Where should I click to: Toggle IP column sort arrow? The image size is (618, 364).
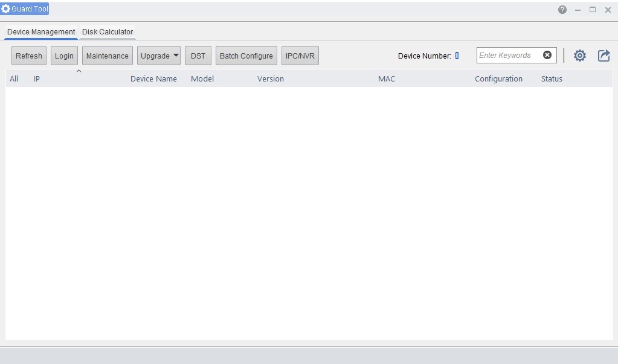click(x=79, y=71)
